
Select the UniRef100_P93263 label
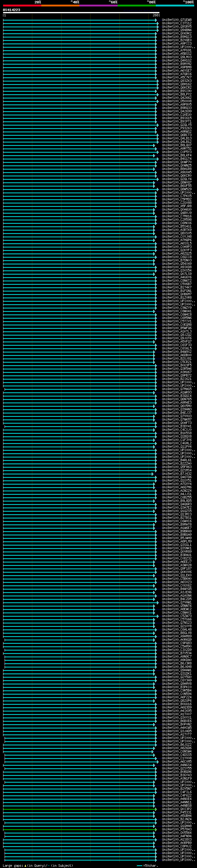[177, 128]
